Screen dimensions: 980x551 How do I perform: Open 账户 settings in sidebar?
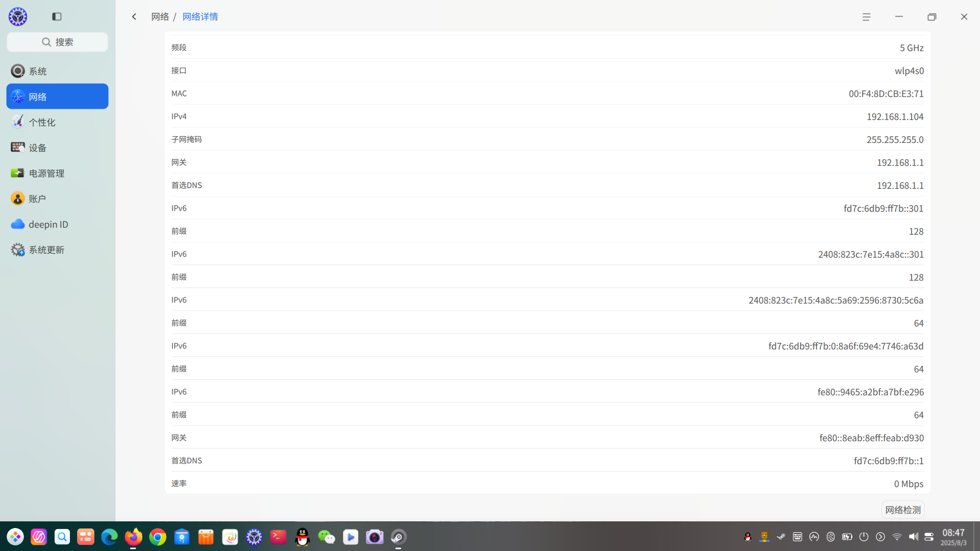tap(57, 198)
